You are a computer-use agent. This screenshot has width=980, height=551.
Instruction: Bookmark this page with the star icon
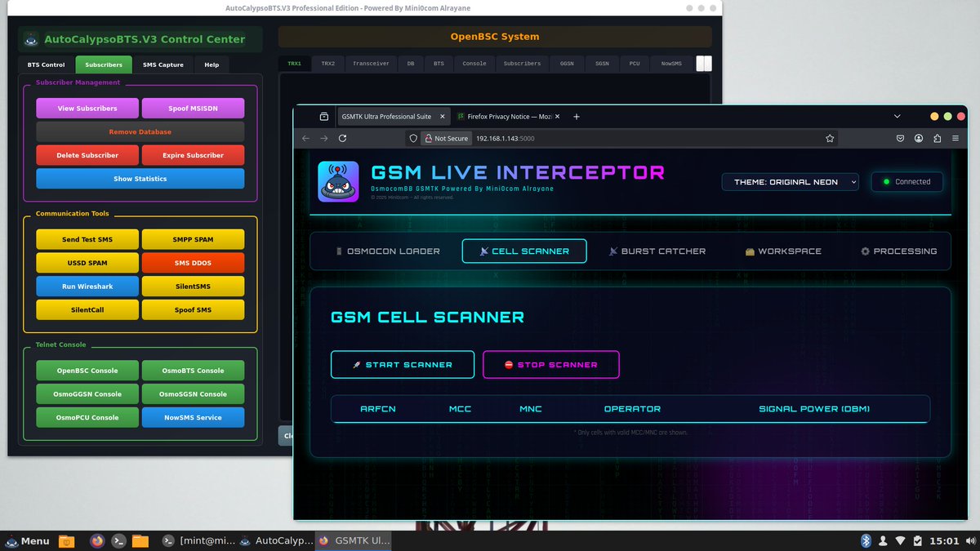coord(830,139)
